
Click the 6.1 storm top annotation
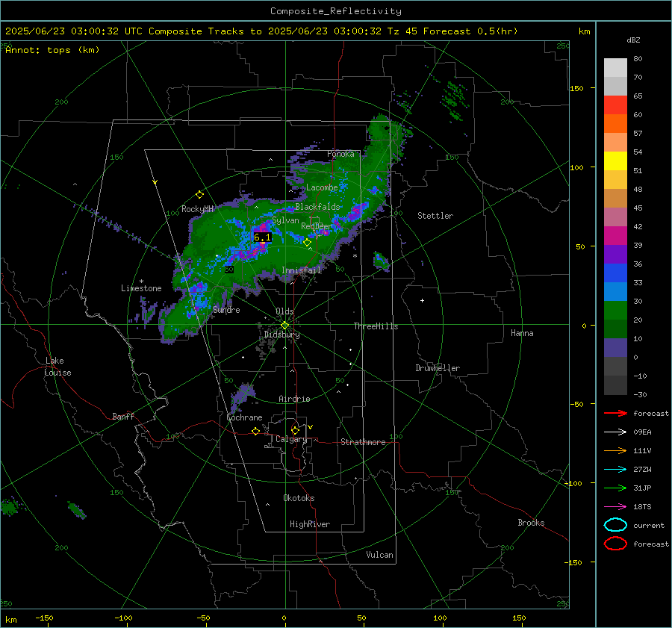262,237
